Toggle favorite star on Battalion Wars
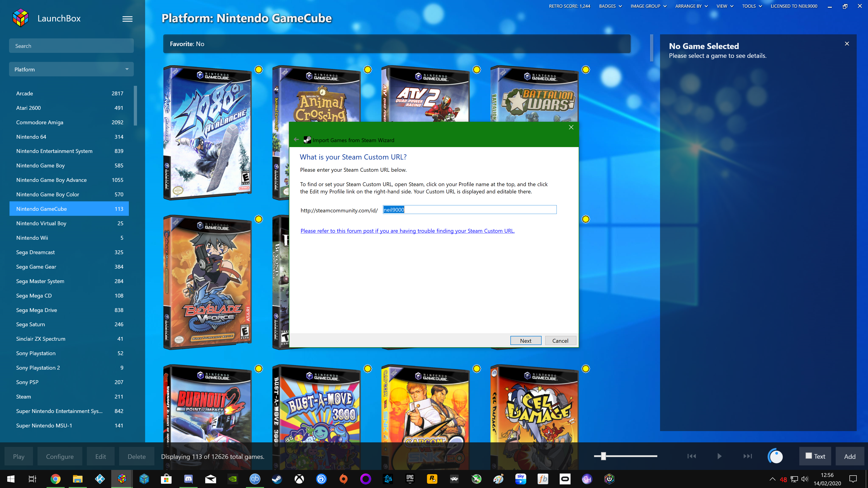This screenshot has height=488, width=868. click(x=586, y=69)
